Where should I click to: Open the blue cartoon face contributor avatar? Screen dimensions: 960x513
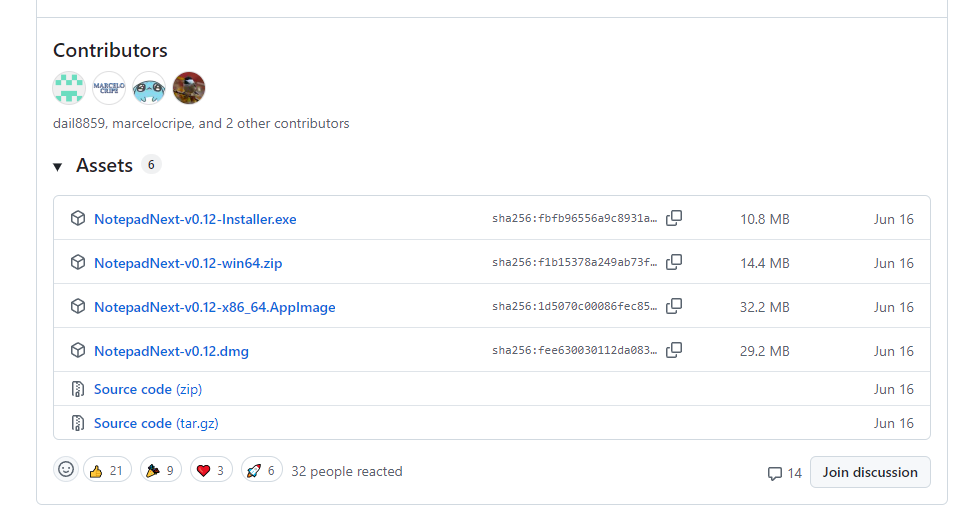[149, 88]
